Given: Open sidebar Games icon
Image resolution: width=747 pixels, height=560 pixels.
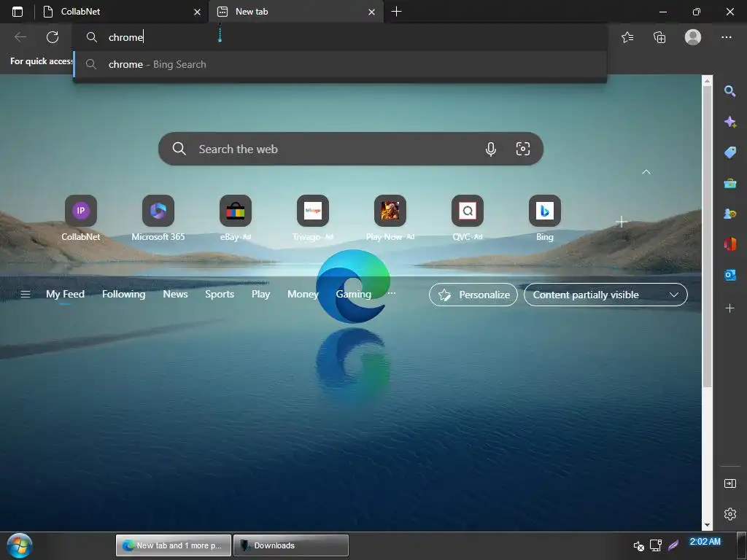Looking at the screenshot, I should [x=729, y=214].
